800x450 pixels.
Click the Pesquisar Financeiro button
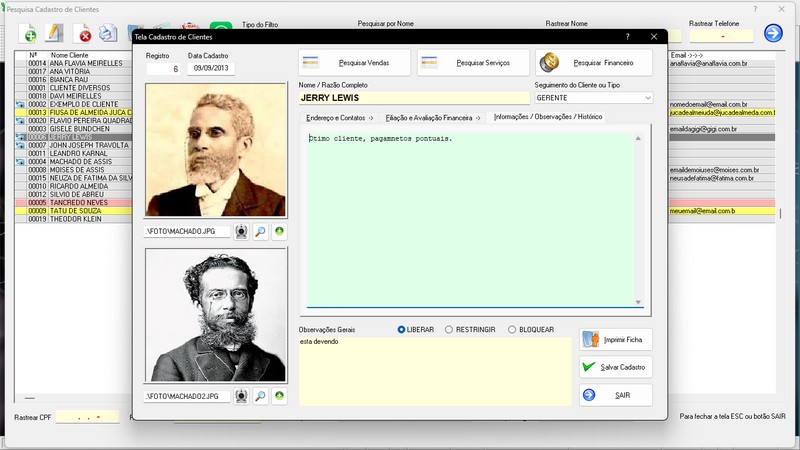(594, 63)
